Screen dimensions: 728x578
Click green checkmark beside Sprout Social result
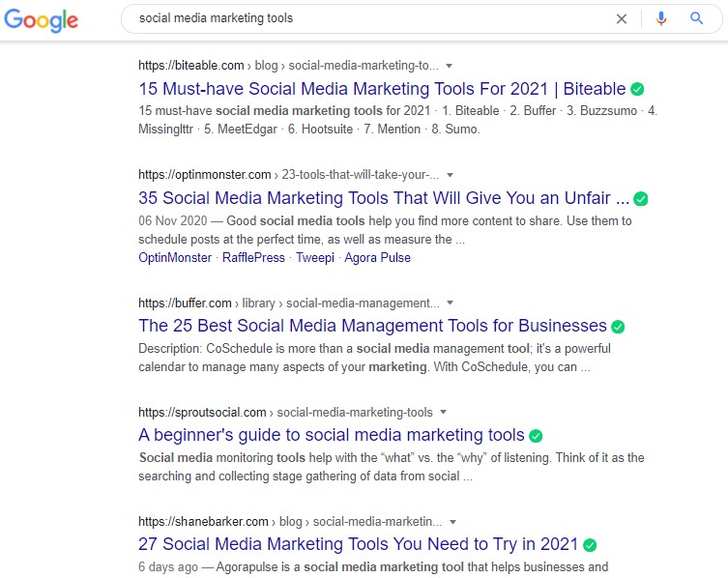536,436
